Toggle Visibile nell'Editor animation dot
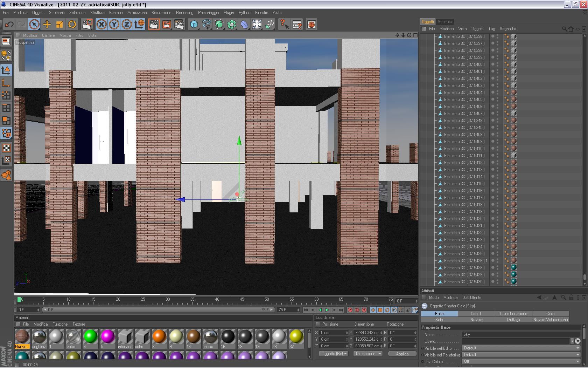 point(423,348)
